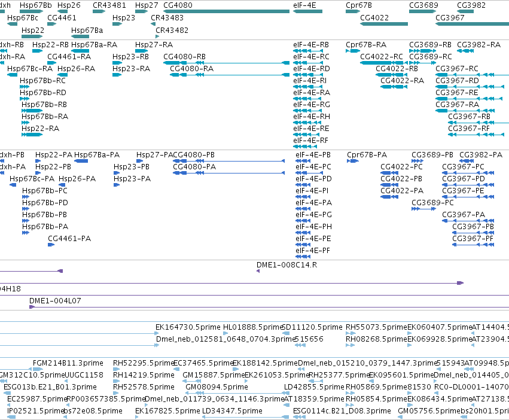509x420 pixels.
Task: Click transcript CG4022-RC
Action: pyautogui.click(x=382, y=56)
